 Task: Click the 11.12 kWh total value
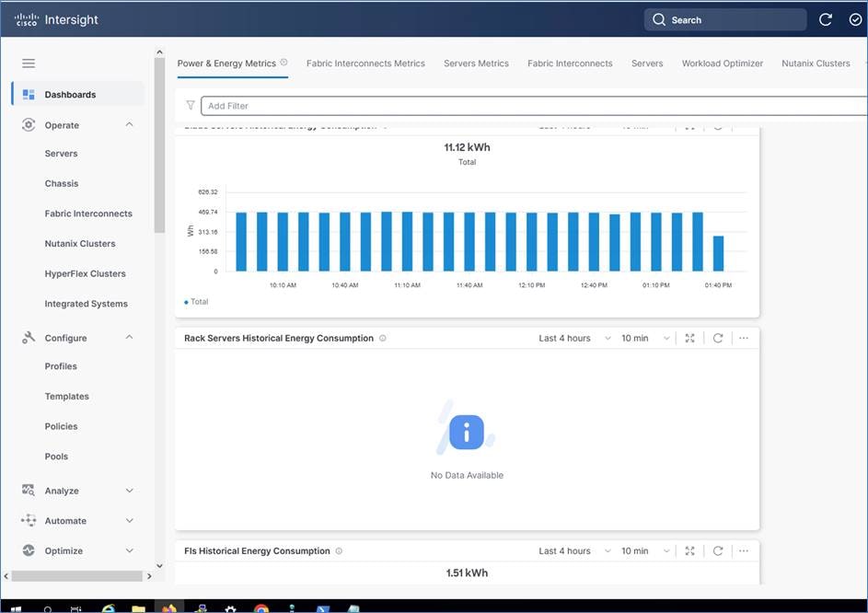point(467,147)
